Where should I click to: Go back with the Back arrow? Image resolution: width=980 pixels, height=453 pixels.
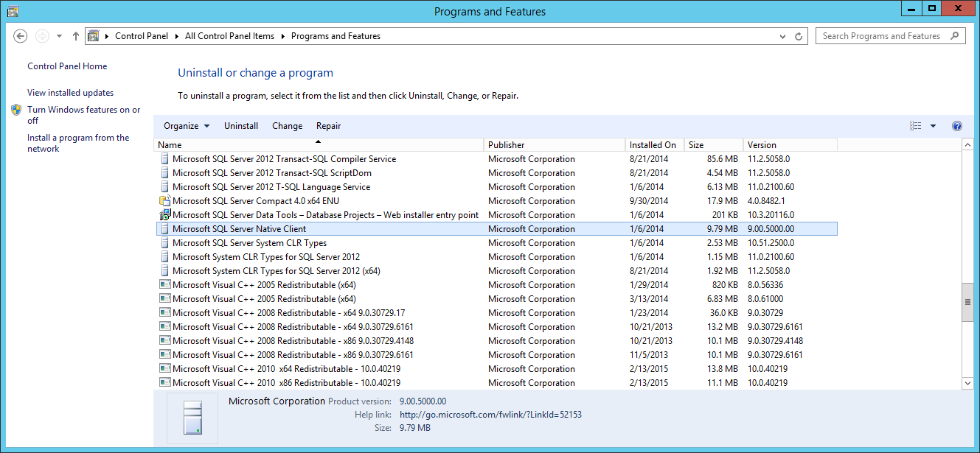21,36
